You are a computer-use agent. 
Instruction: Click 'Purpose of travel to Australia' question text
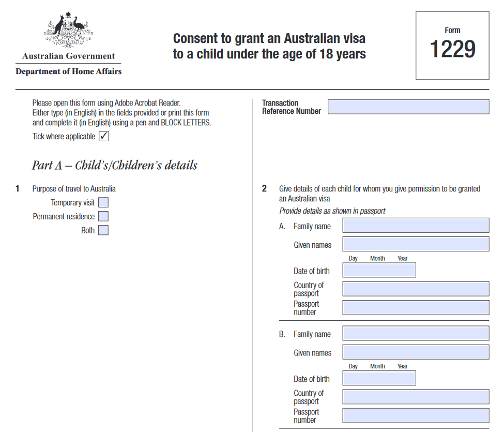[74, 188]
